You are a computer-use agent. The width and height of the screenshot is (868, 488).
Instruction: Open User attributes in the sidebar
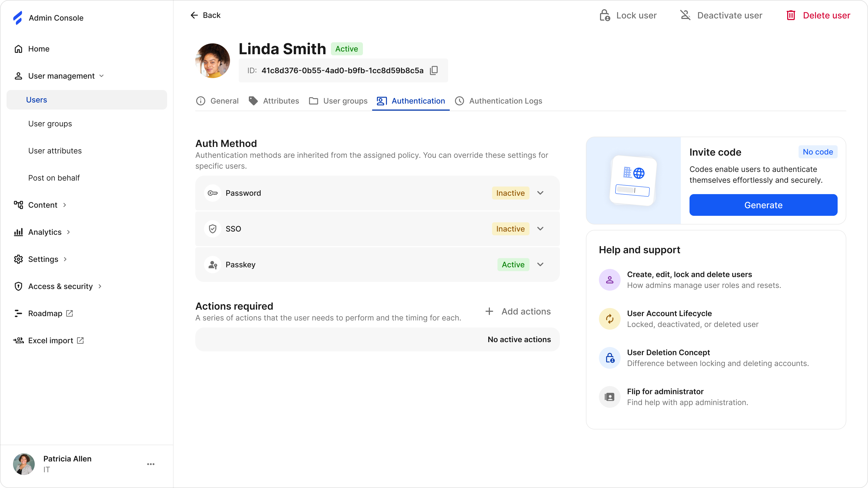point(55,150)
